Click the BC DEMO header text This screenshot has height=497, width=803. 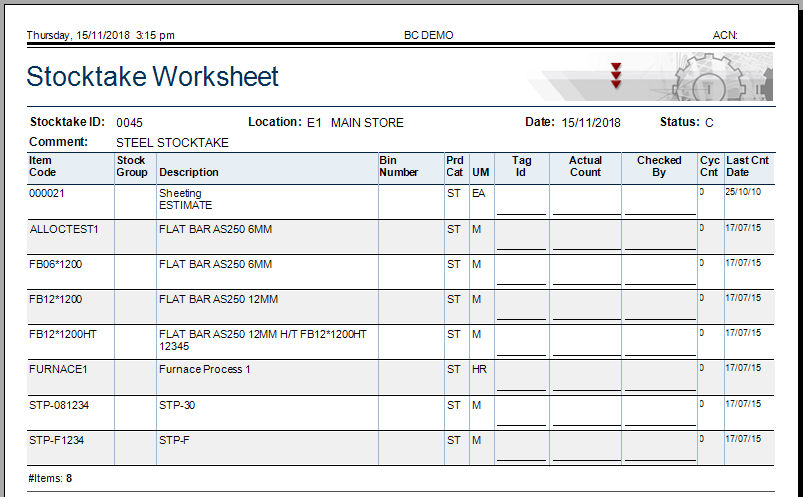[429, 35]
